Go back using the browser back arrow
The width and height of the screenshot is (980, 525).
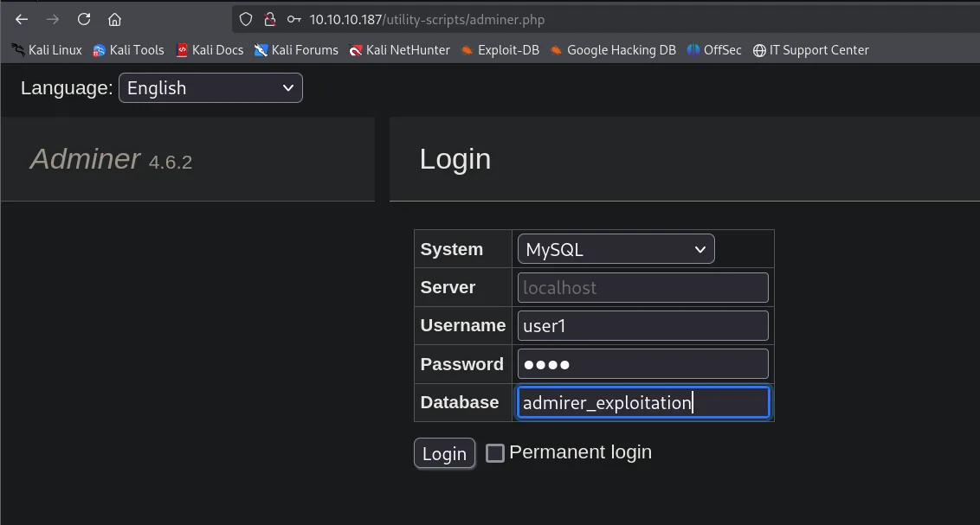pos(22,19)
